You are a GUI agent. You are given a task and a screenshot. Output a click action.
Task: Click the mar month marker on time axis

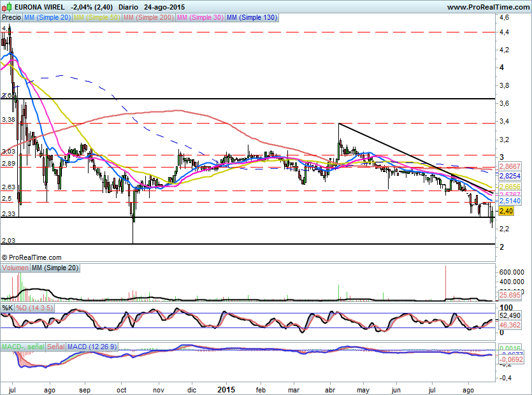point(294,391)
